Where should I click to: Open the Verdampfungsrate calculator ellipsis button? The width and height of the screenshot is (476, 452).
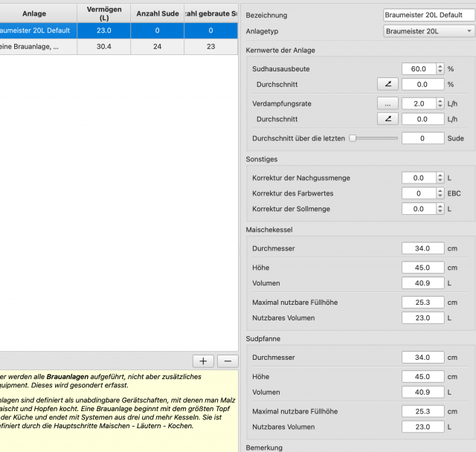pyautogui.click(x=387, y=103)
